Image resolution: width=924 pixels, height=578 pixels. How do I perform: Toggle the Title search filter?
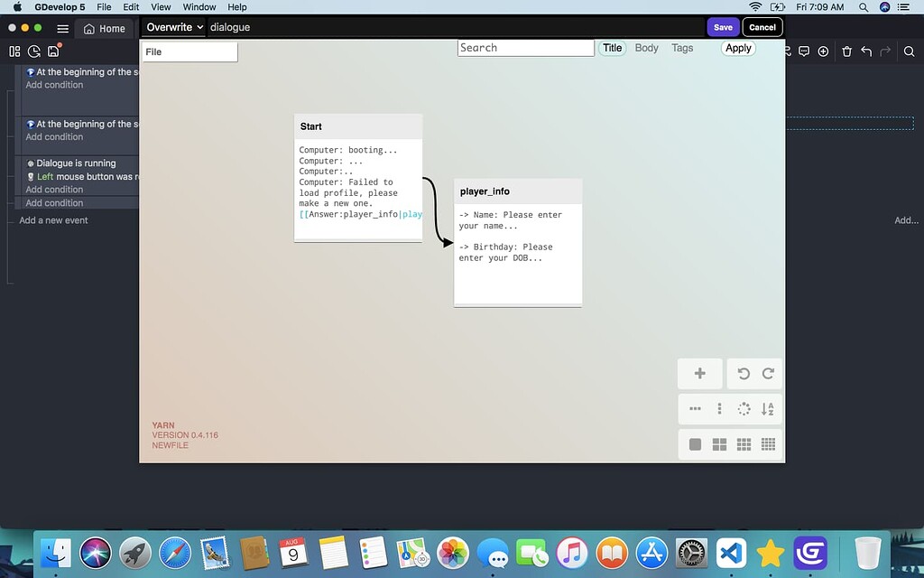coord(613,48)
